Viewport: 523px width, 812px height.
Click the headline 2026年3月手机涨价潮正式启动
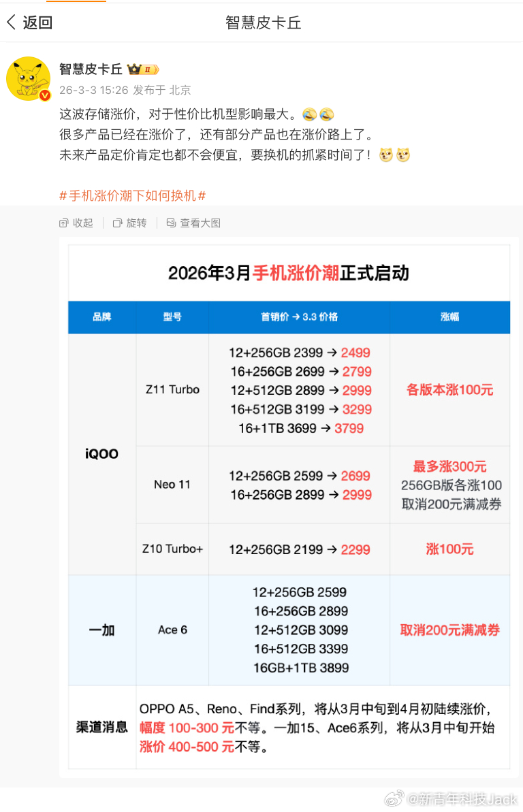point(289,273)
